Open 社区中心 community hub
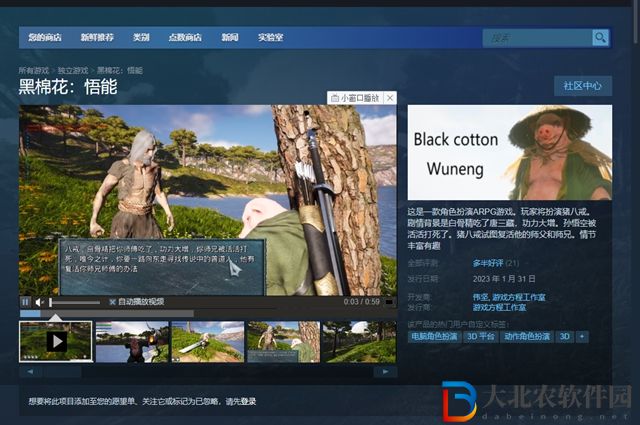The height and width of the screenshot is (425, 640). pos(582,86)
